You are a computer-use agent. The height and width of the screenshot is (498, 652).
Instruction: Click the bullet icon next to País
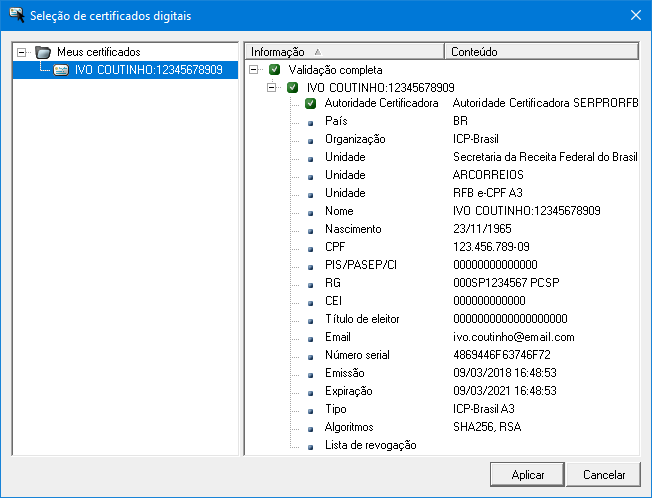310,123
